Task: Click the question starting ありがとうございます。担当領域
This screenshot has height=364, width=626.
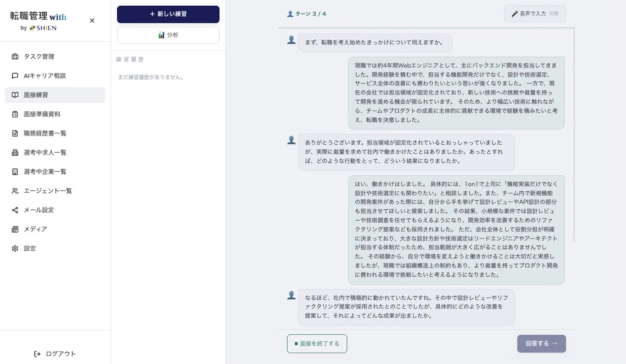Action: click(x=407, y=152)
